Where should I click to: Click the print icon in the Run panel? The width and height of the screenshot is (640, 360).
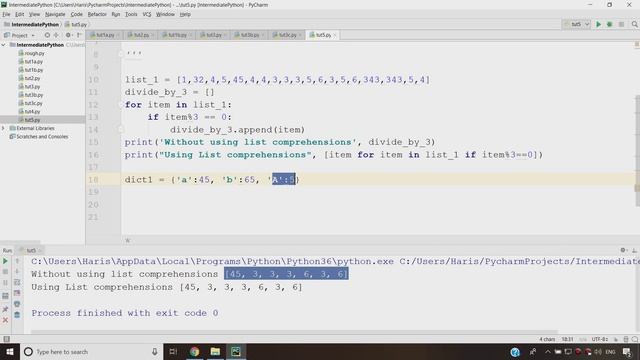tap(17, 304)
